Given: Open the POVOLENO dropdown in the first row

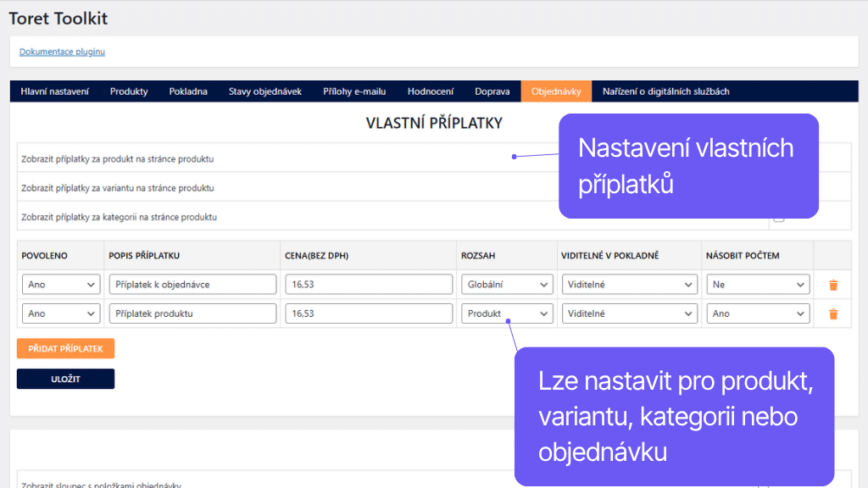Looking at the screenshot, I should [60, 284].
